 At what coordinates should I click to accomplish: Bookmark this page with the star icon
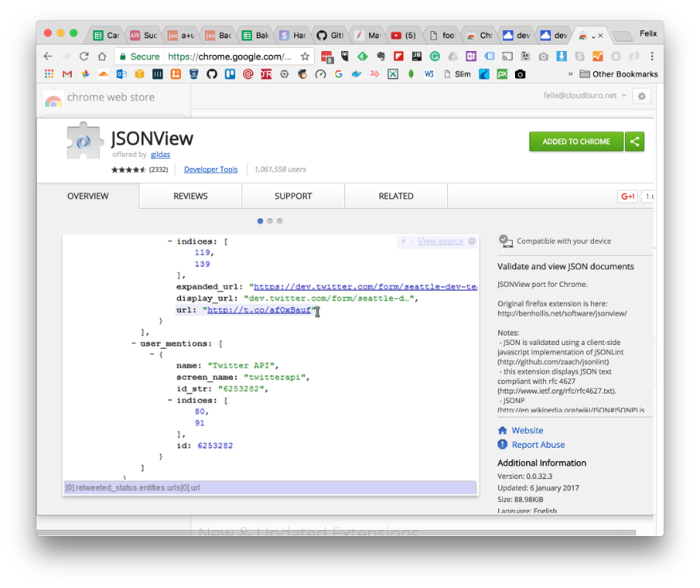305,57
